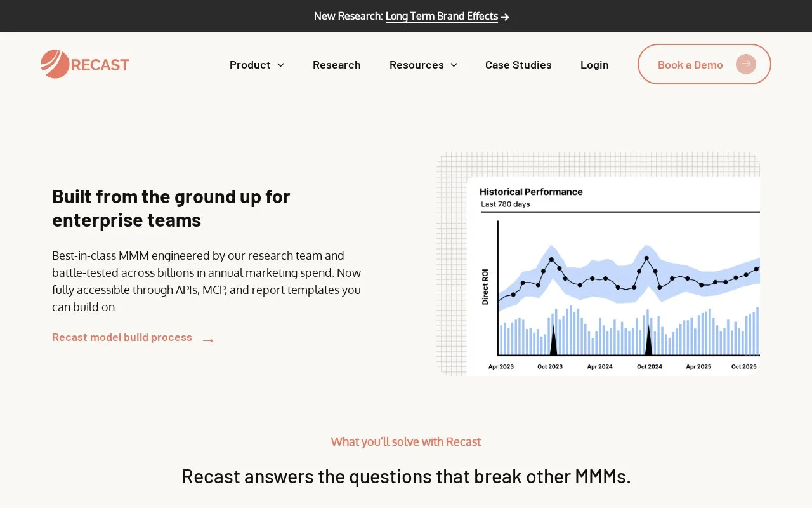Click the Oct 2024 axis label
812x508 pixels.
point(650,367)
